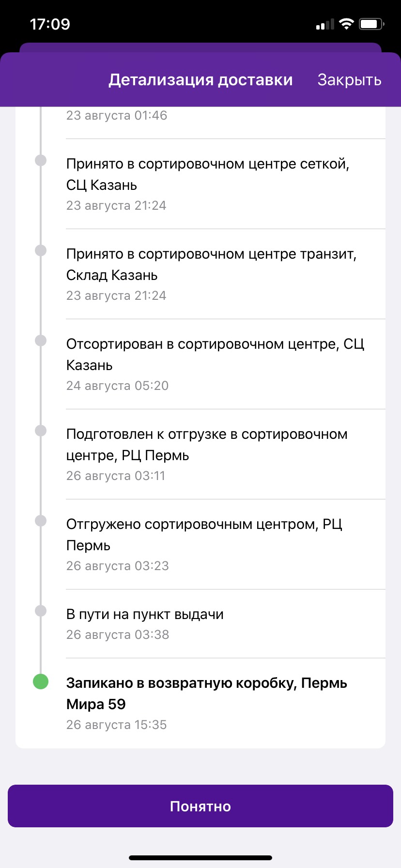The height and width of the screenshot is (868, 401).
Task: Tap the Детализация доставки header title
Action: [x=200, y=80]
